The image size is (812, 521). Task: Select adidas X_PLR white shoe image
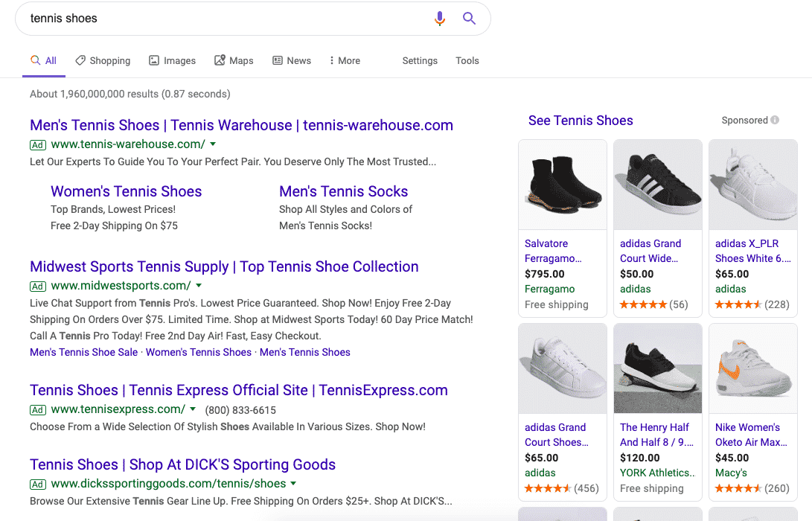point(753,185)
